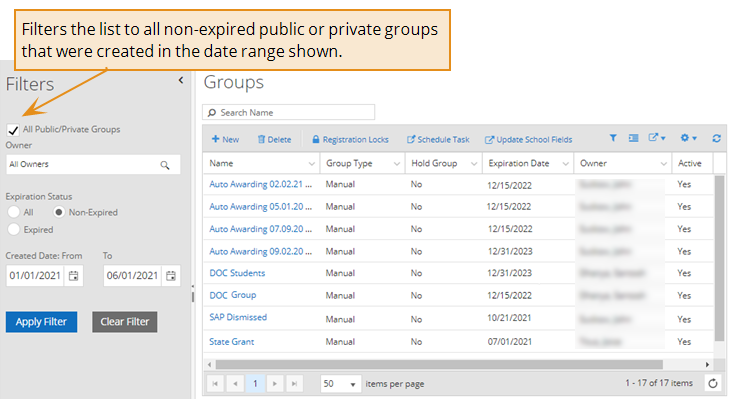
Task: Open Registration Locks
Action: 350,139
